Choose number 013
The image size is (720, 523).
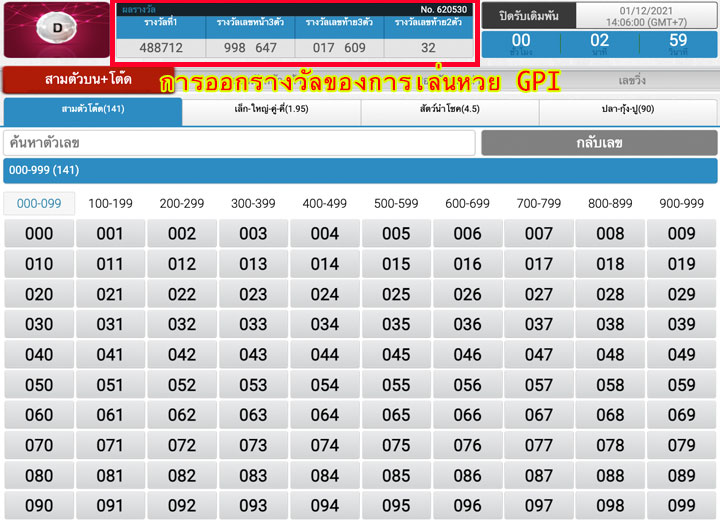253,264
